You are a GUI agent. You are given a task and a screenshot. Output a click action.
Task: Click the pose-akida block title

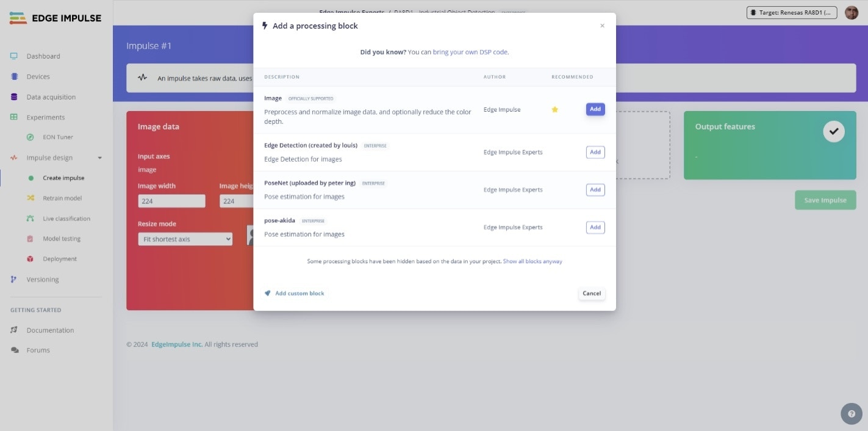pyautogui.click(x=280, y=220)
